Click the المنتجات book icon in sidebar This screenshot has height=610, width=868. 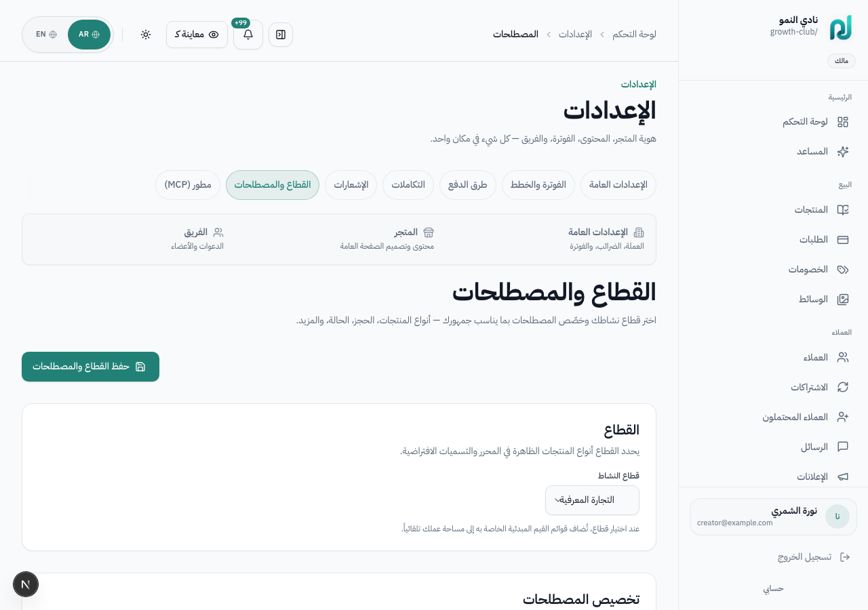pos(843,210)
